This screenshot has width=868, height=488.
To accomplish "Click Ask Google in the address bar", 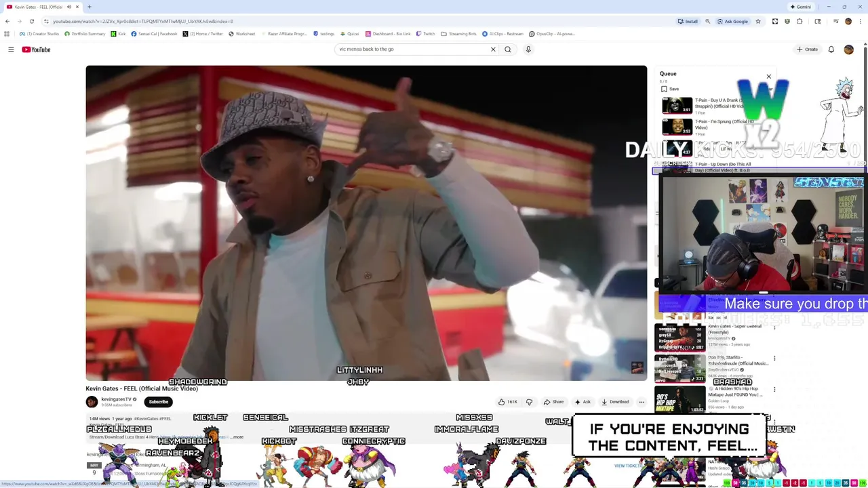I will (733, 21).
